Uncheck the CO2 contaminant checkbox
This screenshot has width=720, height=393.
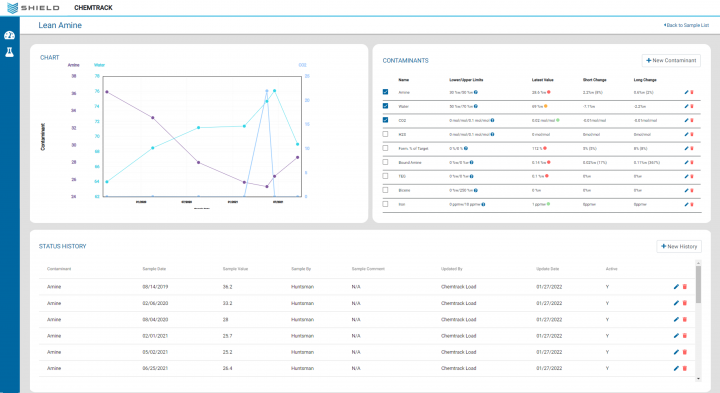385,120
